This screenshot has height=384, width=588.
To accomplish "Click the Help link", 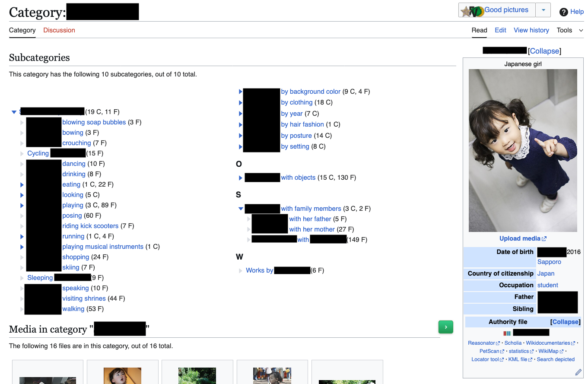I will [x=577, y=12].
